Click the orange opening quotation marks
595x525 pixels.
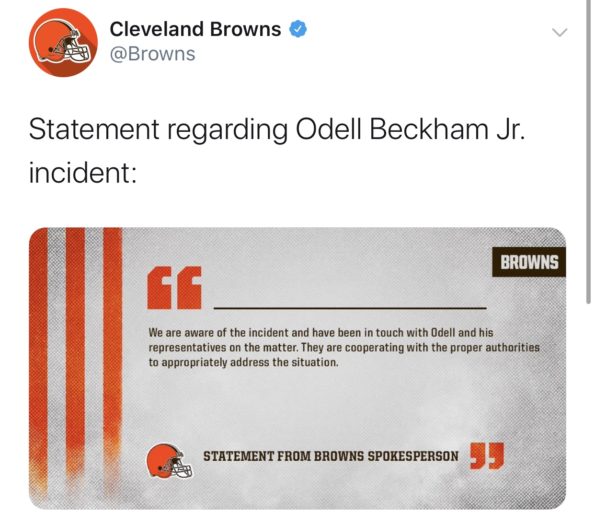pyautogui.click(x=174, y=288)
